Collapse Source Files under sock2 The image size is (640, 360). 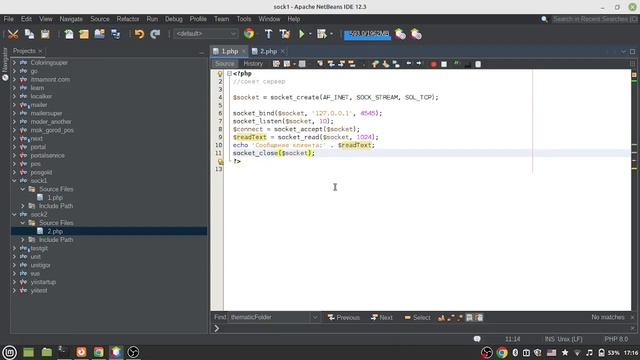23,223
